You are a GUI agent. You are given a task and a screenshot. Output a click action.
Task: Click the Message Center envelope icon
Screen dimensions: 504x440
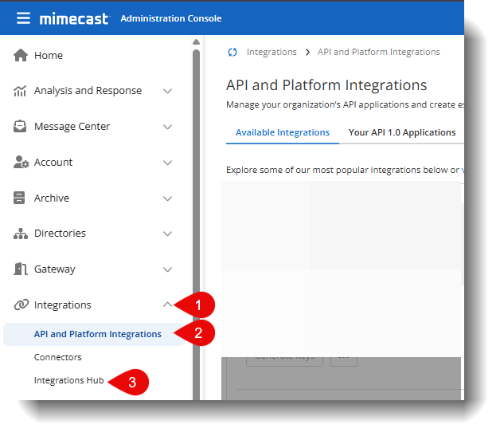click(20, 126)
